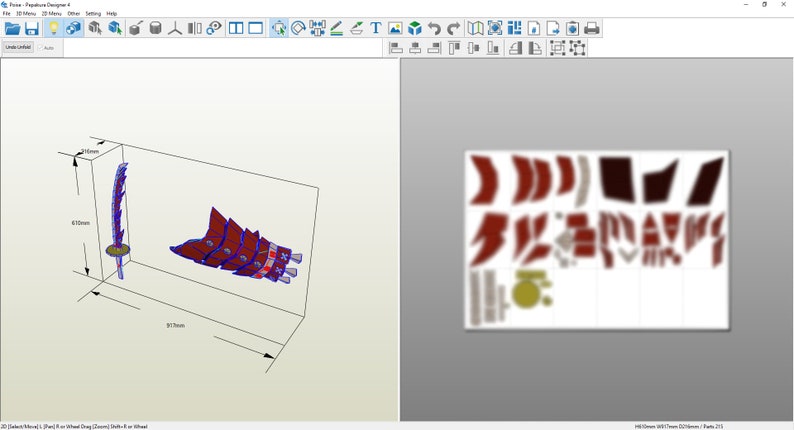Save the project using the floppy disk icon
Viewport: 794px width, 430px height.
[32, 28]
